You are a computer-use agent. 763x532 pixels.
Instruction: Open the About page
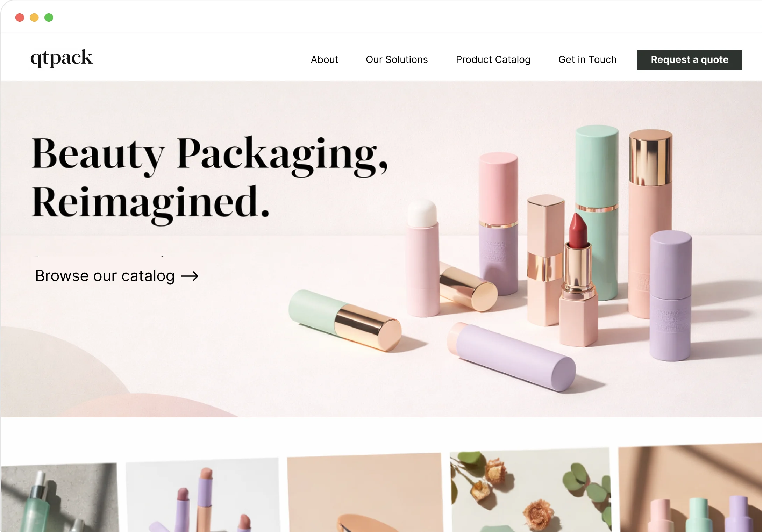coord(325,60)
